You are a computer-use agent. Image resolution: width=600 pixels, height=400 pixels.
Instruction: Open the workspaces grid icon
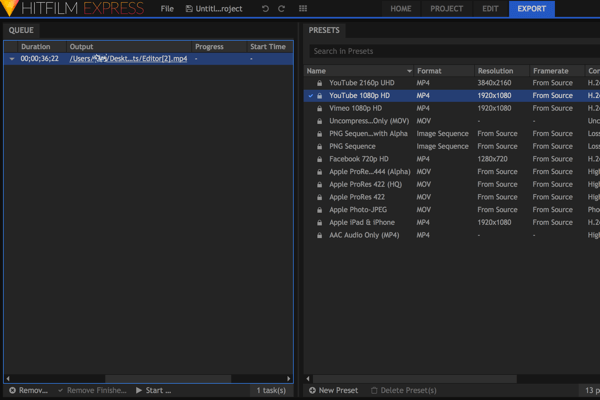(303, 9)
